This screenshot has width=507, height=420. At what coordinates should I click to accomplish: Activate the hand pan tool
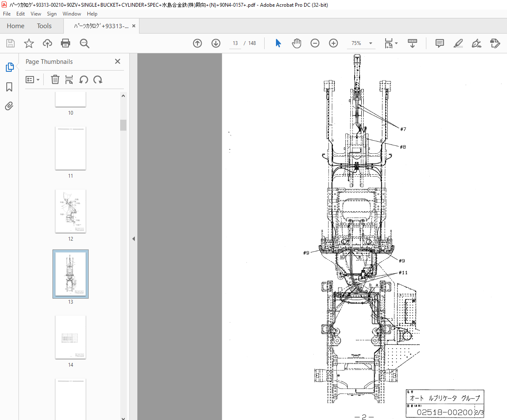click(297, 43)
